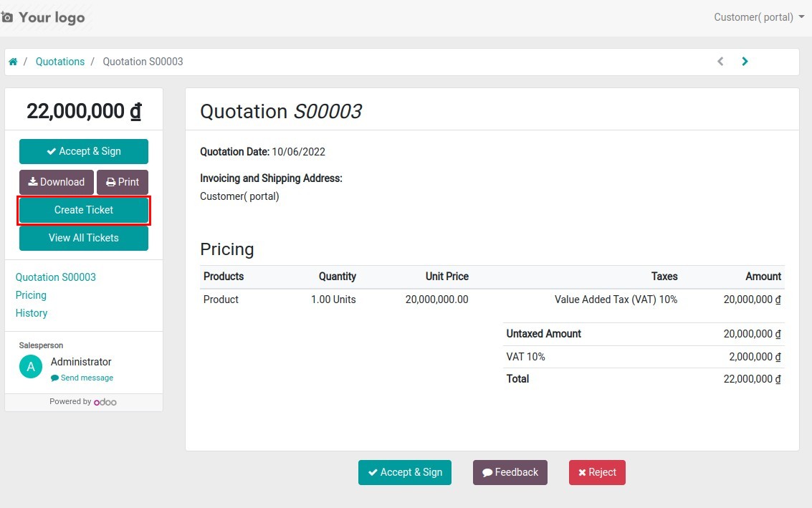This screenshot has height=508, width=812.
Task: Click the X icon on the Reject button
Action: pyautogui.click(x=582, y=472)
